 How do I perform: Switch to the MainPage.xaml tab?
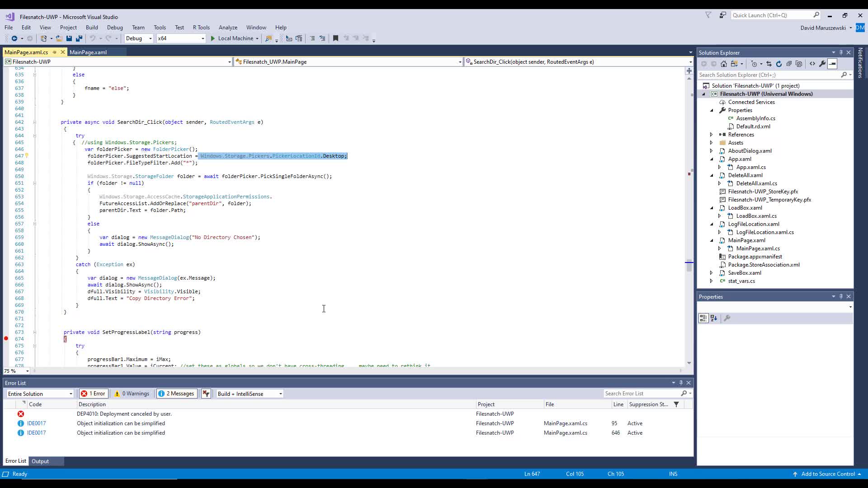tap(89, 52)
